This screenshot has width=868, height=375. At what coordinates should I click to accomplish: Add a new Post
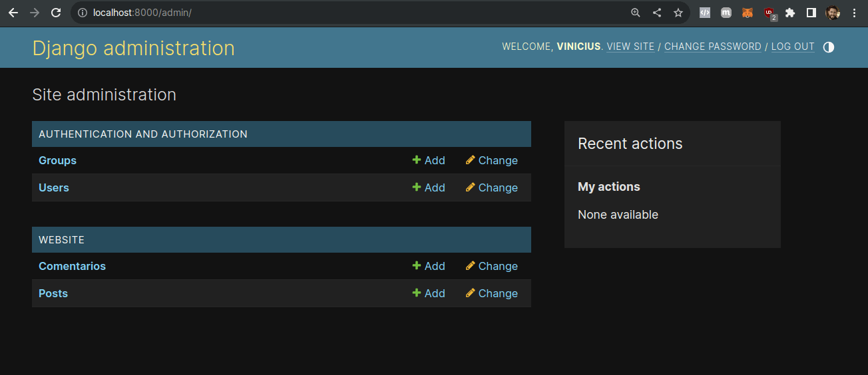coord(429,293)
